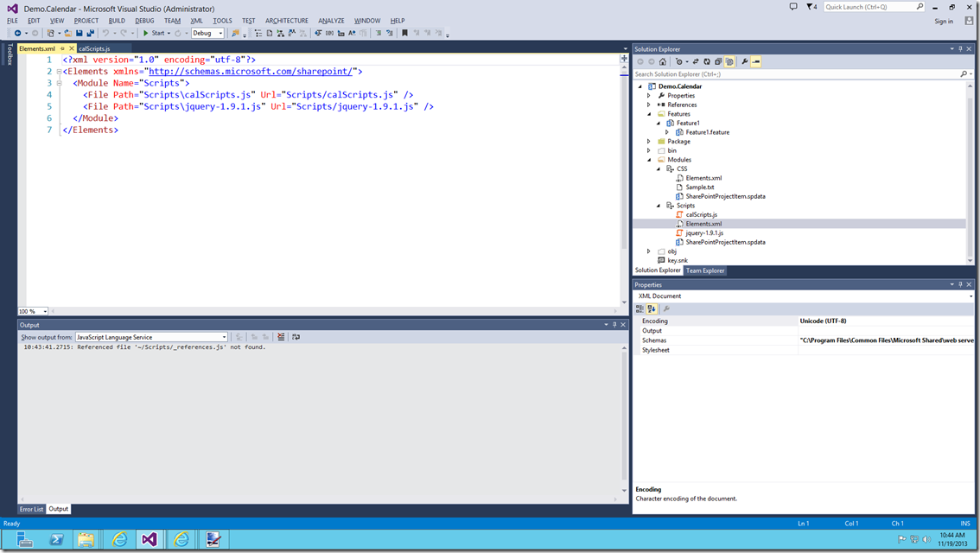Click the notifications flag icon
Image resolution: width=980 pixels, height=553 pixels.
pos(811,7)
